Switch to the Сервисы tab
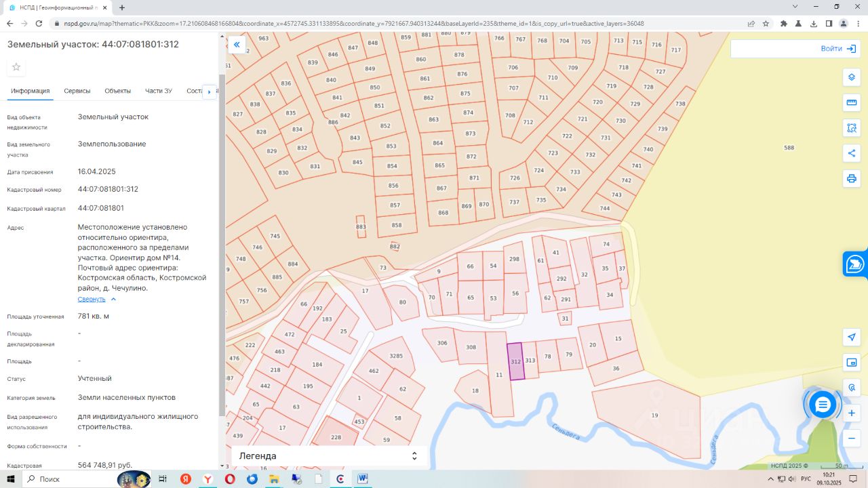868x488 pixels. (x=77, y=91)
